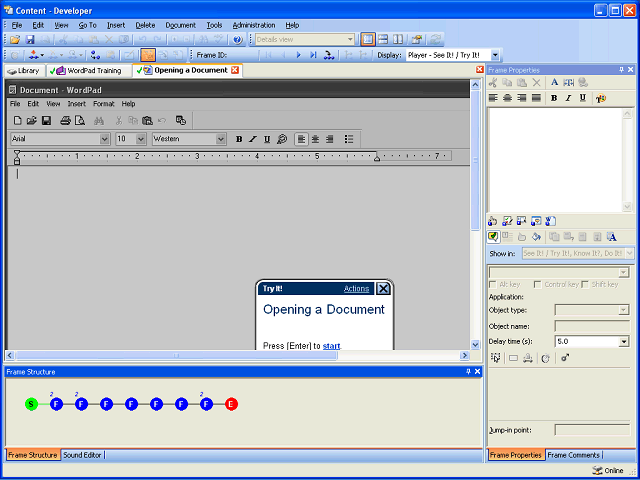Open the Western script dropdown
640x480 pixels.
click(221, 139)
